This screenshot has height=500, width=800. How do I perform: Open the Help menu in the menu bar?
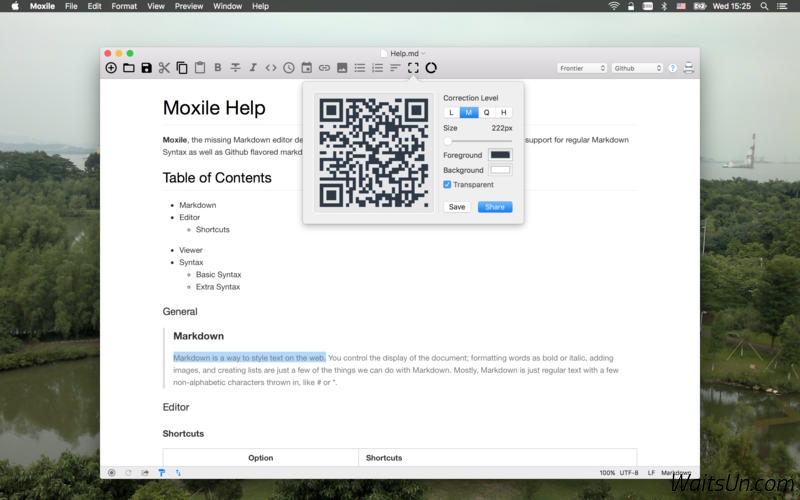tap(260, 6)
